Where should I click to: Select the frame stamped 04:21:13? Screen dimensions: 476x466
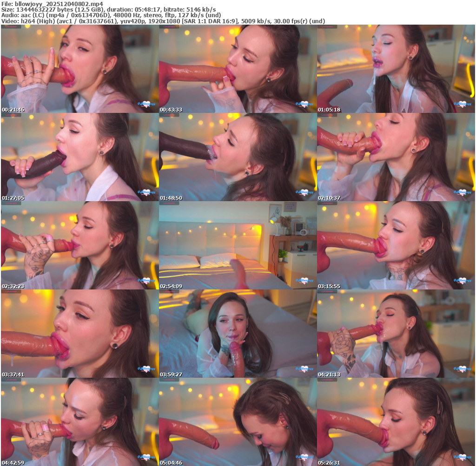click(x=396, y=334)
